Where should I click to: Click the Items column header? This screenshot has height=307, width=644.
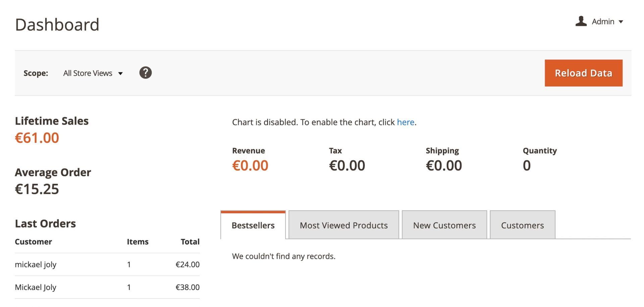pyautogui.click(x=138, y=242)
